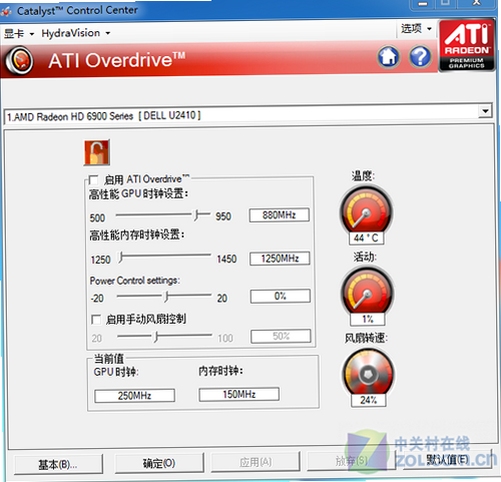Viewport: 501px width, 482px height.
Task: Click the fan speed gauge icon
Action: [x=368, y=372]
